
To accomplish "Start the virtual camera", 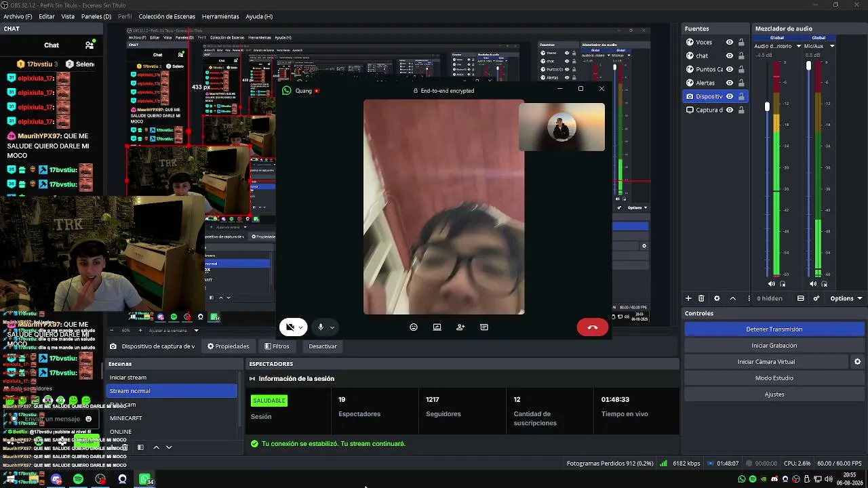I will (766, 362).
